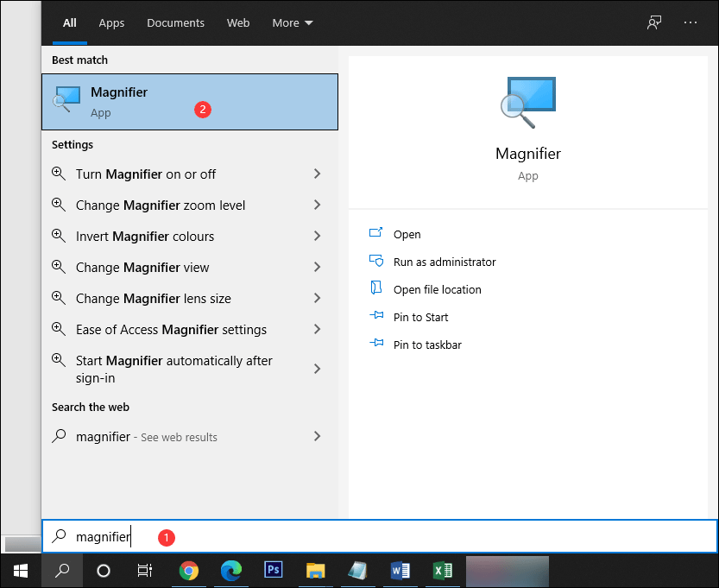This screenshot has width=719, height=588.
Task: Open the Start menu
Action: [x=20, y=571]
